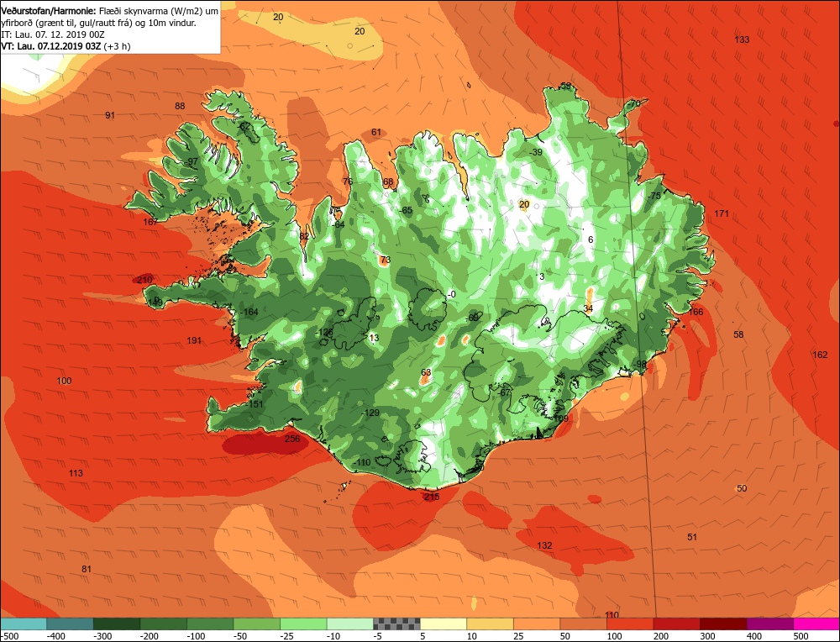This screenshot has width=840, height=642.
Task: Click the map value '210' on the west
Action: click(144, 280)
